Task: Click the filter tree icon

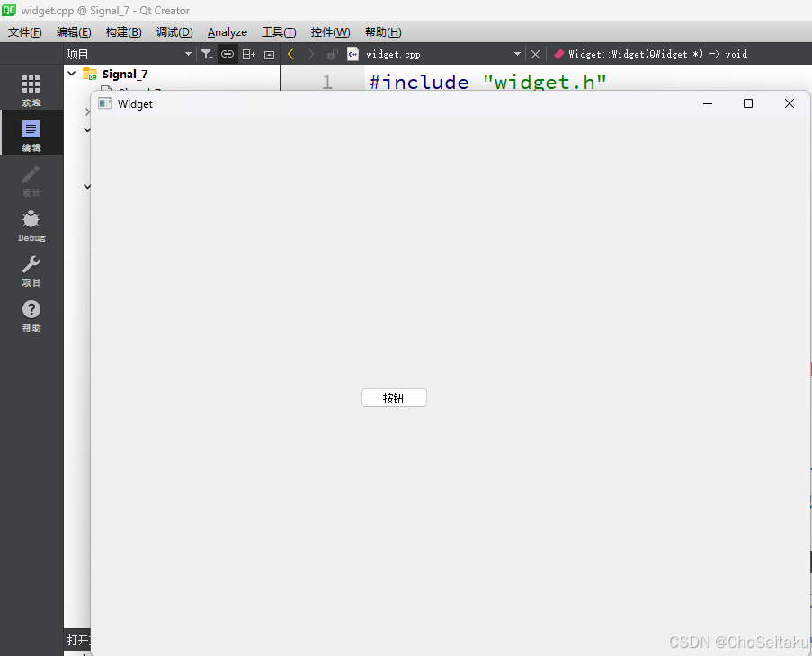Action: (207, 54)
